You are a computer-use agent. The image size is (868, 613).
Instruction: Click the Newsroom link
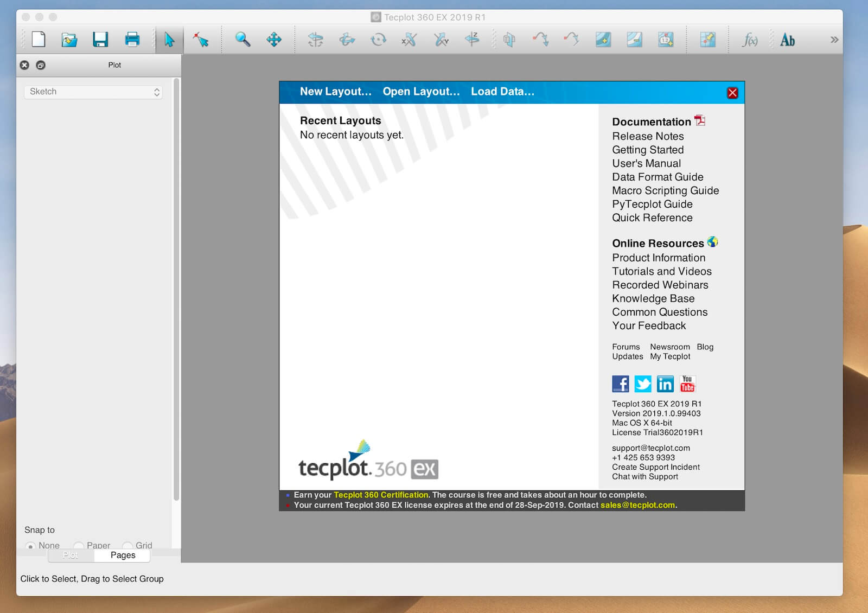point(670,347)
